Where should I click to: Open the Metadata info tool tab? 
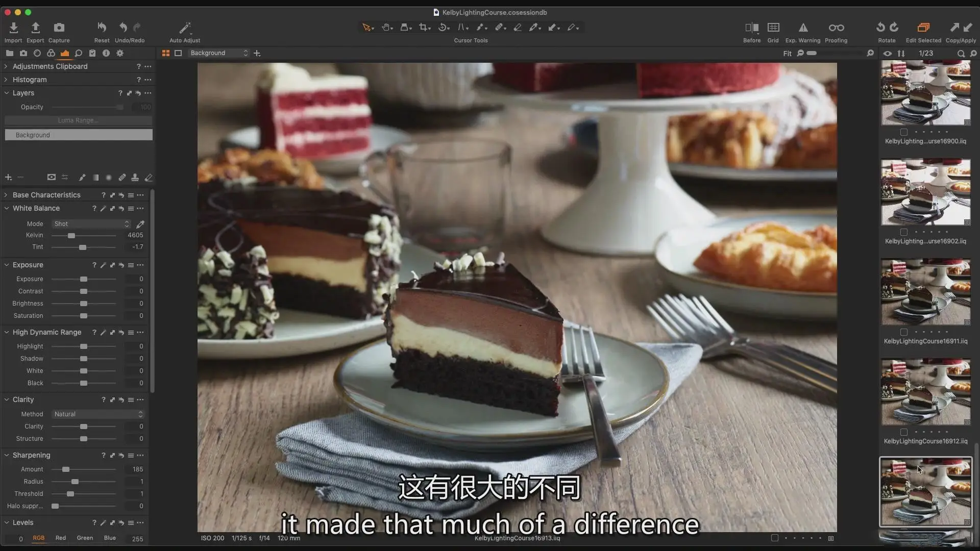point(106,53)
